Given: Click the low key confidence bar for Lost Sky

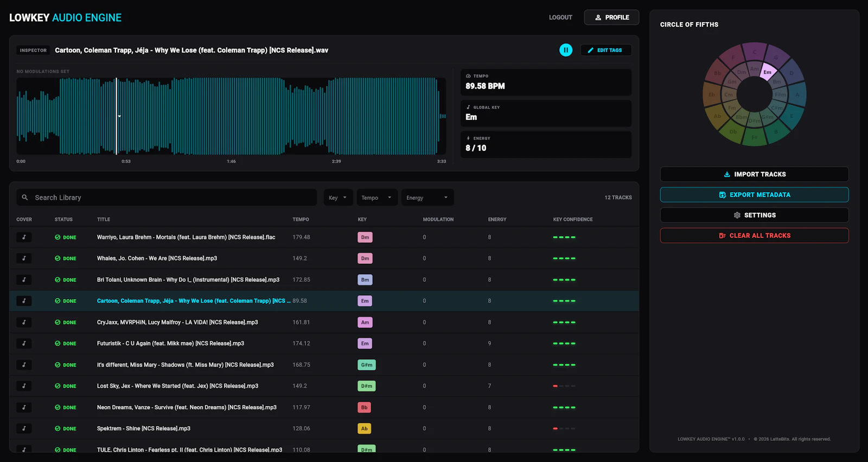Looking at the screenshot, I should click(x=564, y=386).
